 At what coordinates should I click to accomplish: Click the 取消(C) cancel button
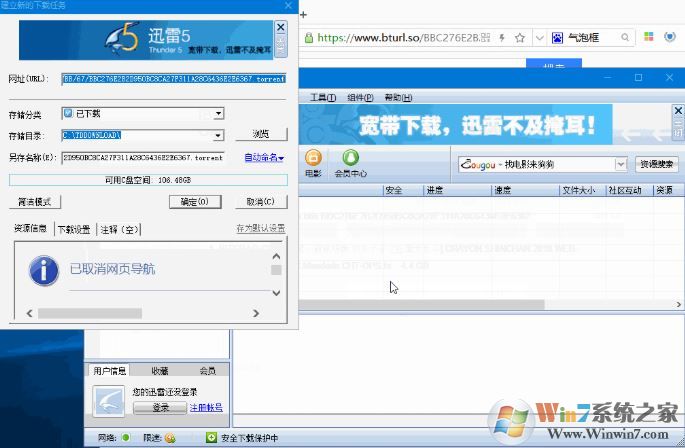tap(260, 201)
